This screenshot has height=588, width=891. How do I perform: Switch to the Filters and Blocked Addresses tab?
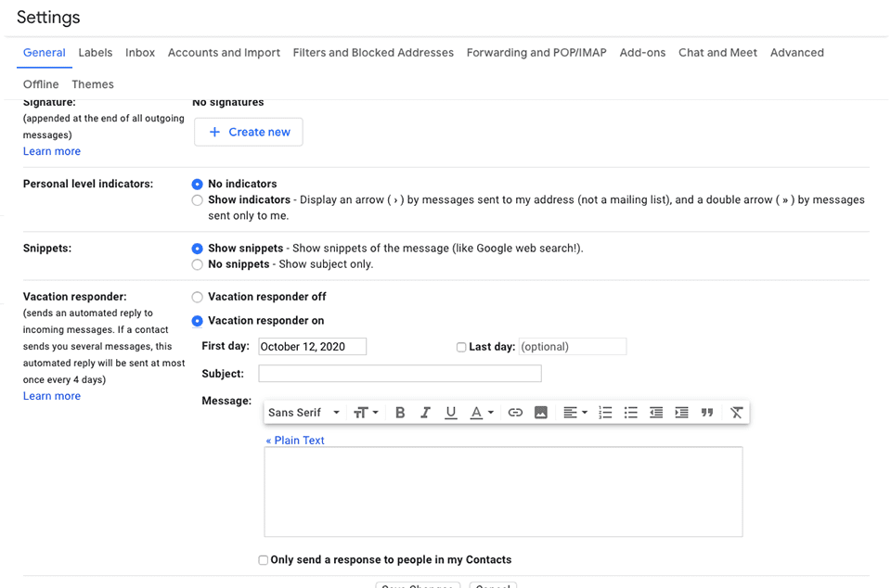coord(373,53)
